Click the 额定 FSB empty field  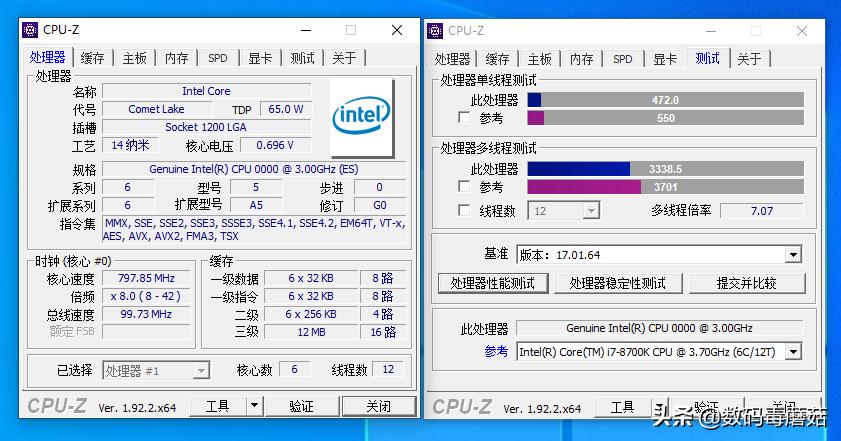point(146,332)
